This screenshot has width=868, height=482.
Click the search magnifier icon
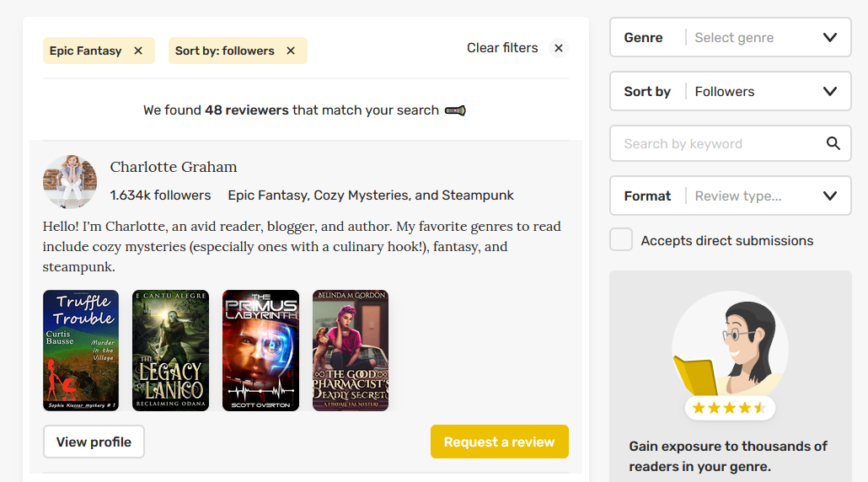(833, 143)
